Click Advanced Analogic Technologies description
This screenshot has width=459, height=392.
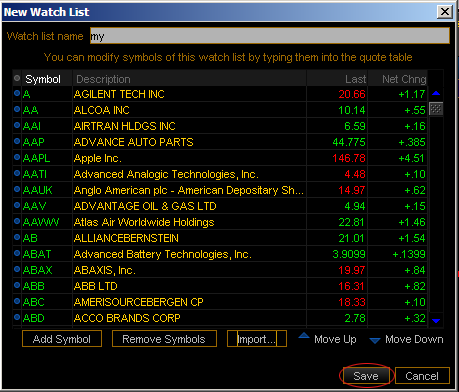tap(166, 174)
